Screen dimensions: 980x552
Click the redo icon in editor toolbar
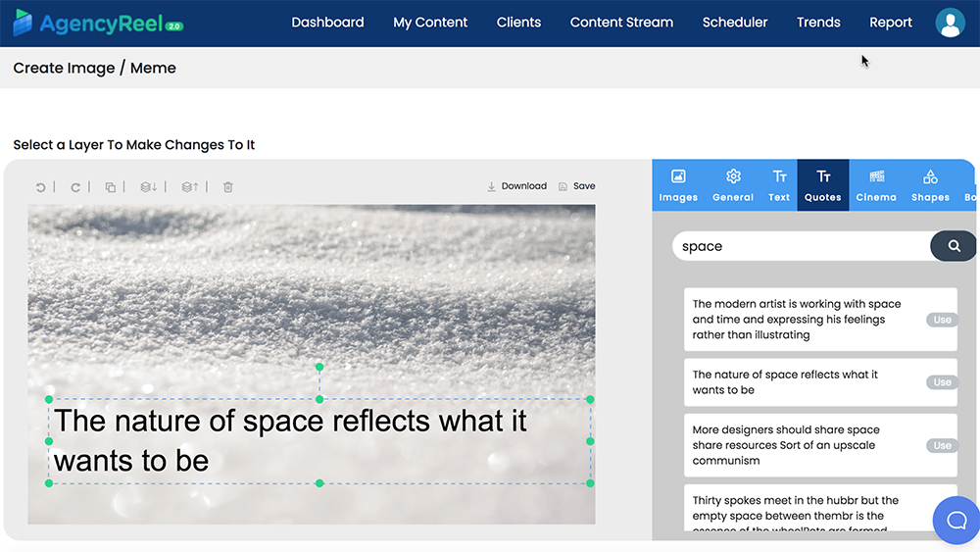point(75,187)
